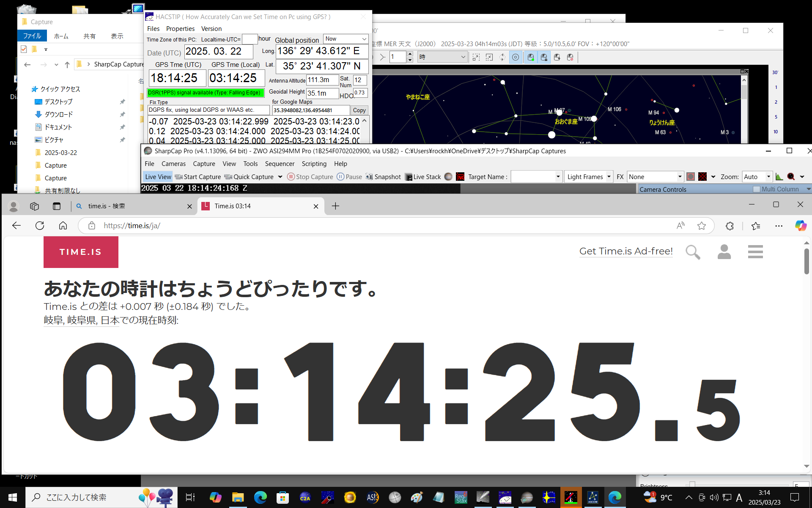This screenshot has width=812, height=508.
Task: Expand the FX None dropdown
Action: tap(680, 177)
